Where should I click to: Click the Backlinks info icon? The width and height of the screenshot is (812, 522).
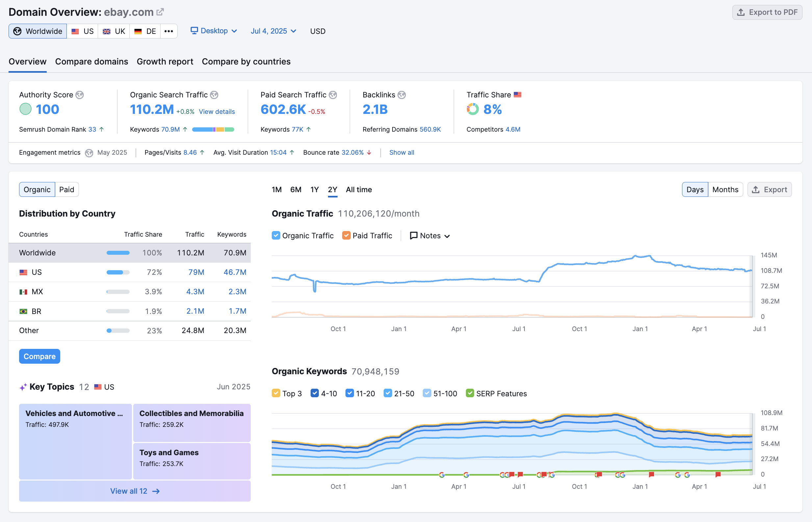402,95
